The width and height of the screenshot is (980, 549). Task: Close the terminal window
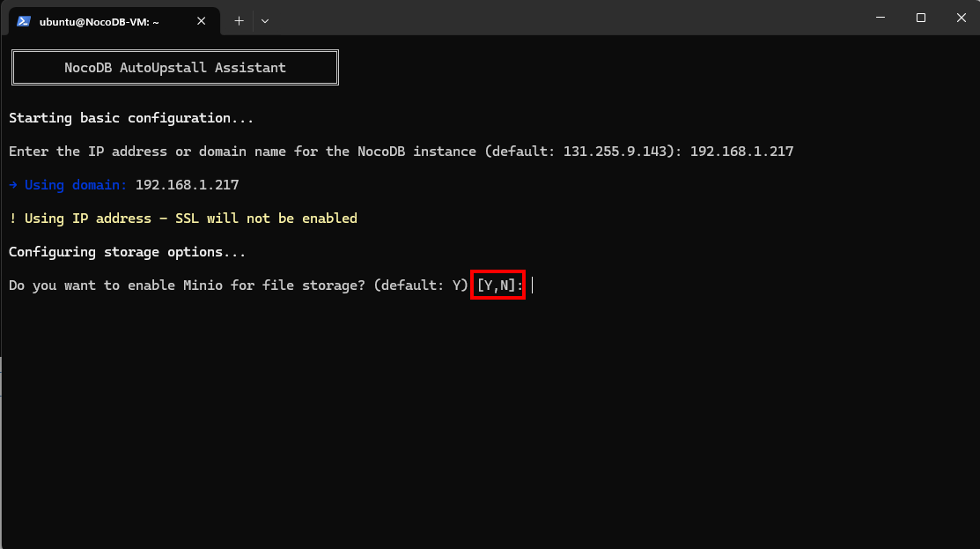coord(961,18)
